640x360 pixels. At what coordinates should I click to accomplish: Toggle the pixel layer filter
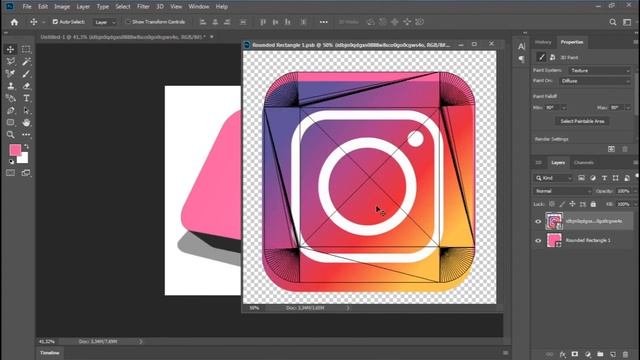point(581,178)
